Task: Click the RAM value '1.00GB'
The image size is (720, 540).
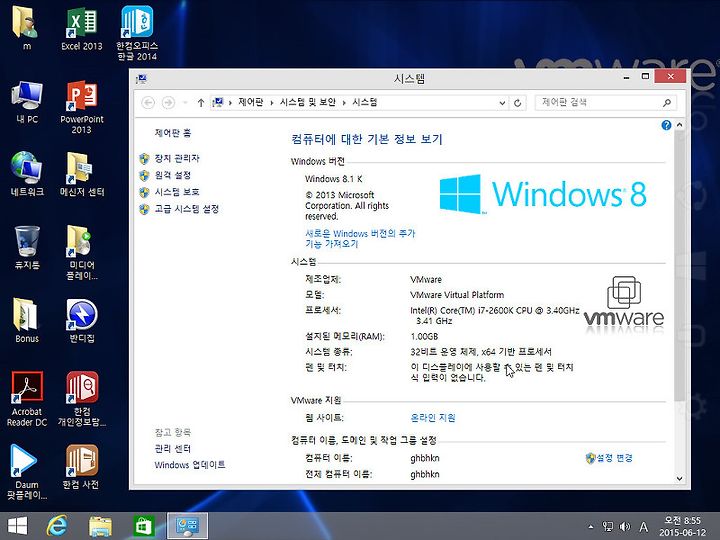Action: pos(424,337)
